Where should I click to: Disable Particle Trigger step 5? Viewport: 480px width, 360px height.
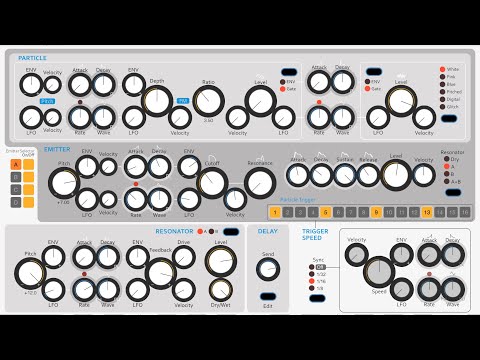(326, 212)
